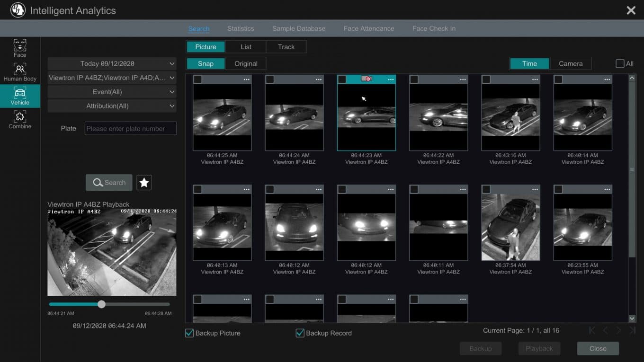
Task: Open the Today 09/12/2020 date dropdown
Action: pos(112,63)
